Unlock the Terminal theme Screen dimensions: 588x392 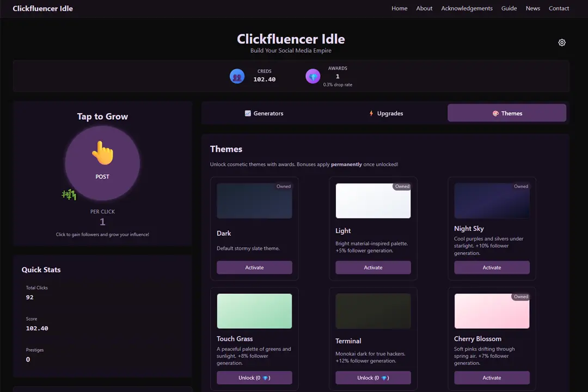(373, 377)
